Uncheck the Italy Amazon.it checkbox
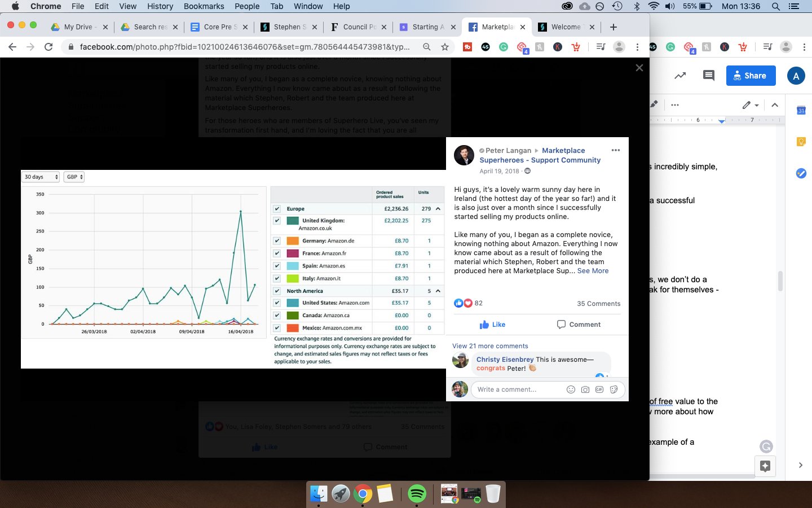This screenshot has height=508, width=812. 277,278
